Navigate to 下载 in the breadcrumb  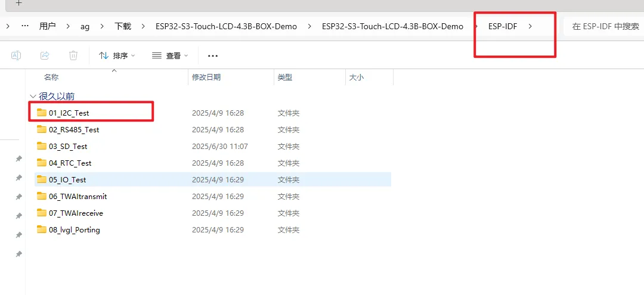click(123, 26)
